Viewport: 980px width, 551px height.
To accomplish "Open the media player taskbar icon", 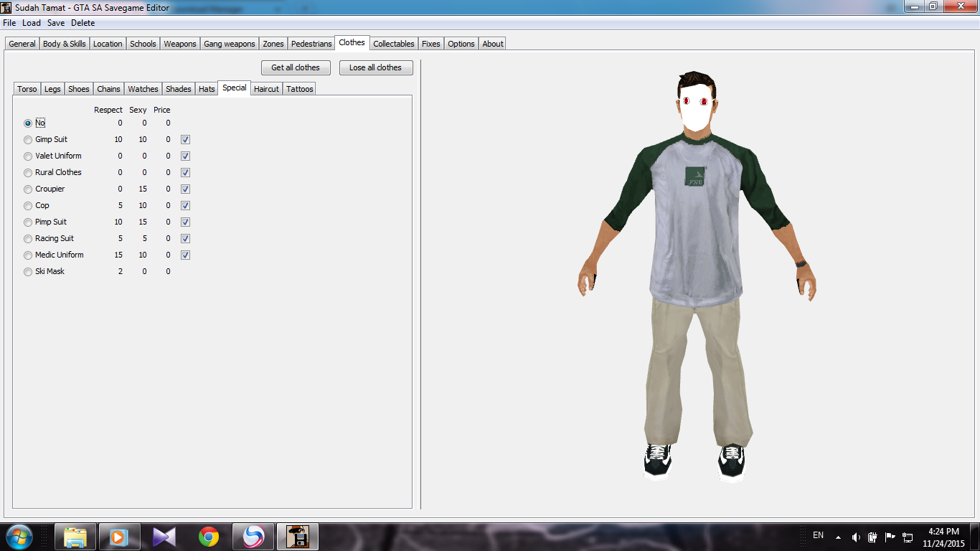I will click(119, 537).
